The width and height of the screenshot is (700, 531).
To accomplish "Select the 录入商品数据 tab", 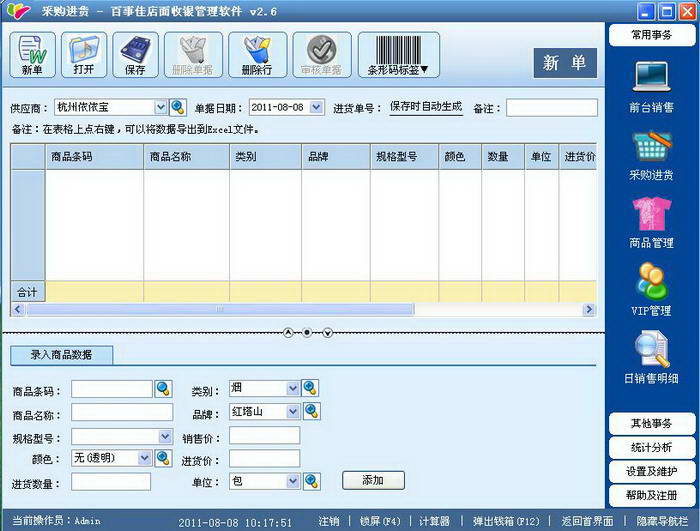I will point(62,355).
